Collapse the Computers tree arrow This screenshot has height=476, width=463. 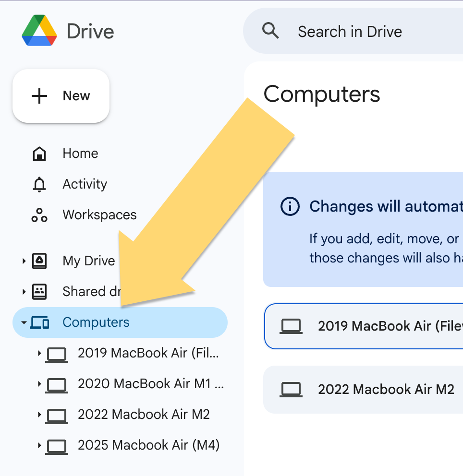[x=24, y=322]
